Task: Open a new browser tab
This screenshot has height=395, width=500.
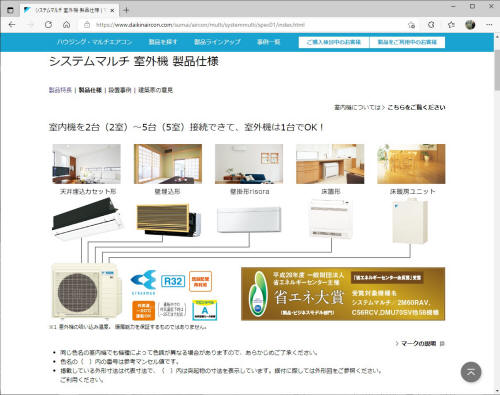Action: (x=126, y=10)
